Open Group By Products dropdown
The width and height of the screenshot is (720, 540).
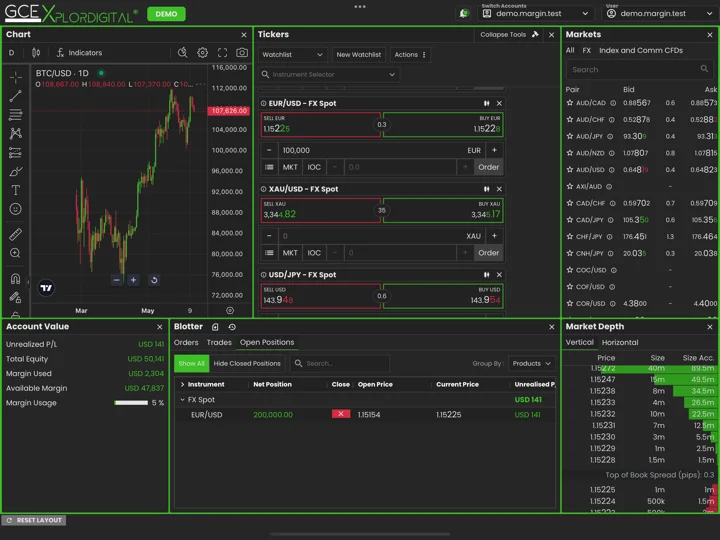[x=531, y=363]
